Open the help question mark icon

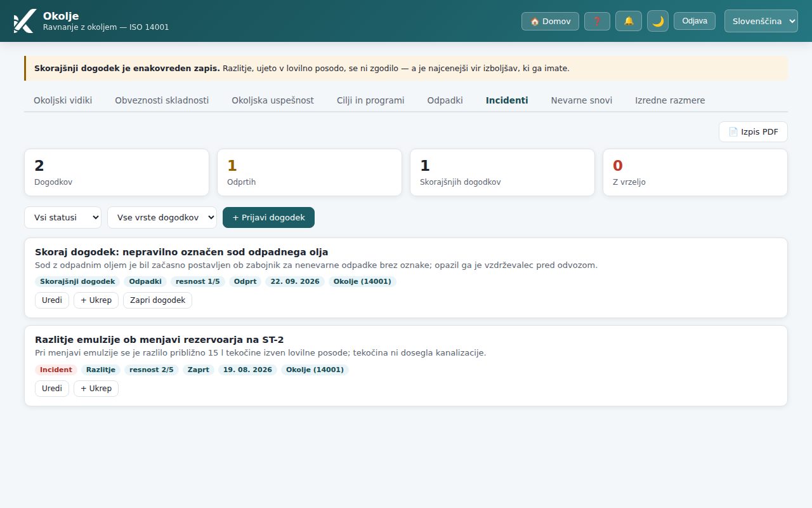pyautogui.click(x=597, y=21)
